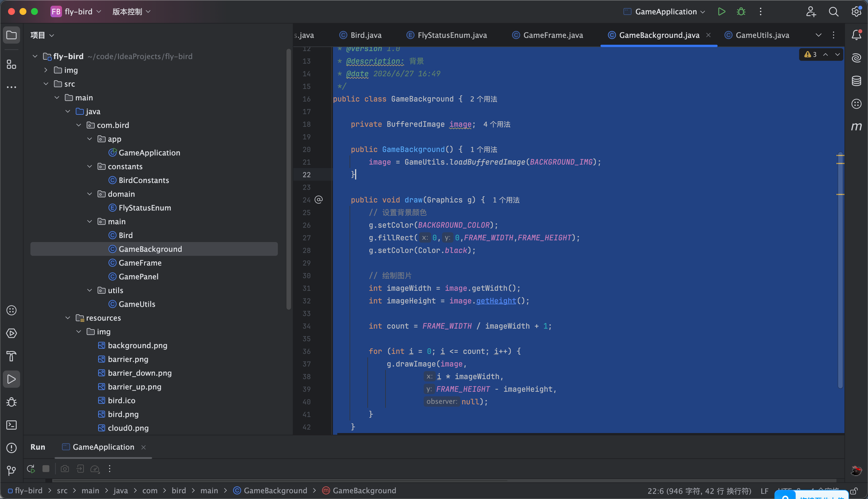The width and height of the screenshot is (868, 499).
Task: Stop the running process square button
Action: coord(46,469)
